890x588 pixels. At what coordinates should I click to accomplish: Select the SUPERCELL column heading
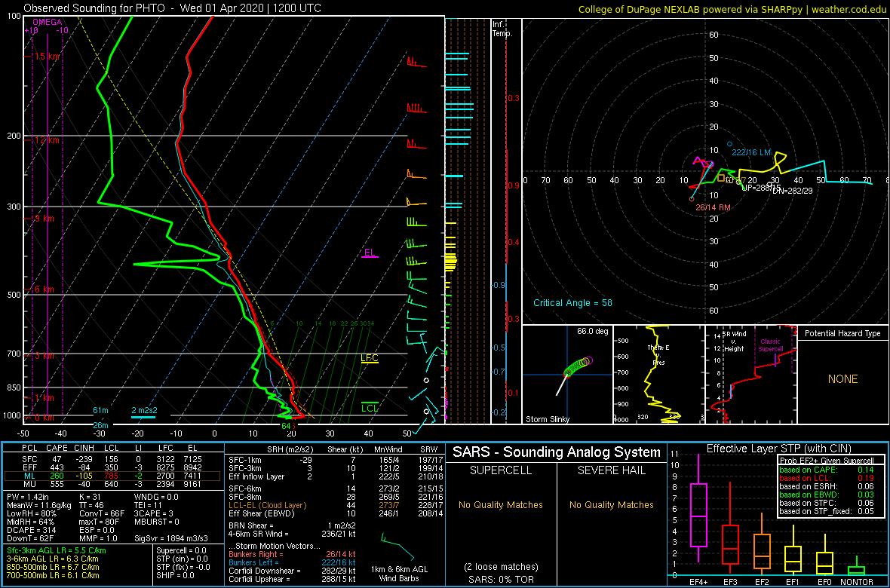[500, 471]
